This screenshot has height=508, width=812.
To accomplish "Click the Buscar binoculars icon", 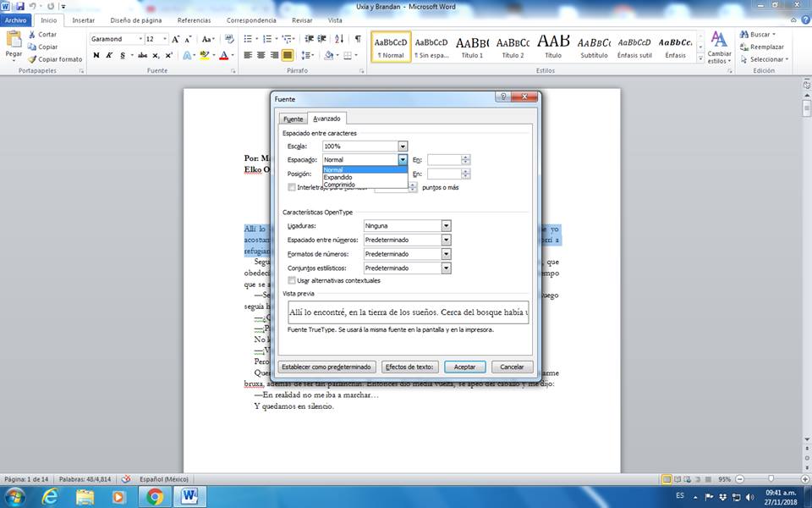I will tap(743, 35).
